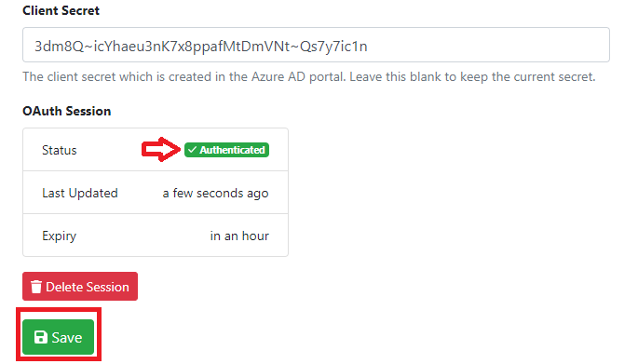
Task: Click the Save button label
Action: pyautogui.click(x=67, y=338)
